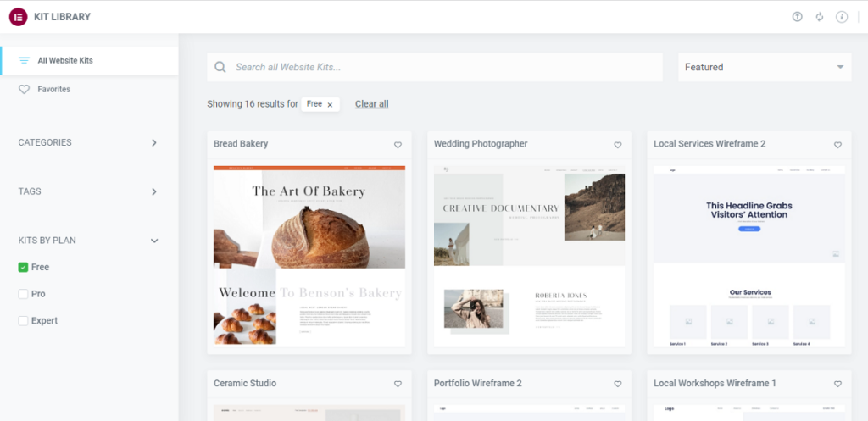Click the Local Workshops Wireframe 1 title
Image resolution: width=868 pixels, height=421 pixels.
coord(715,384)
